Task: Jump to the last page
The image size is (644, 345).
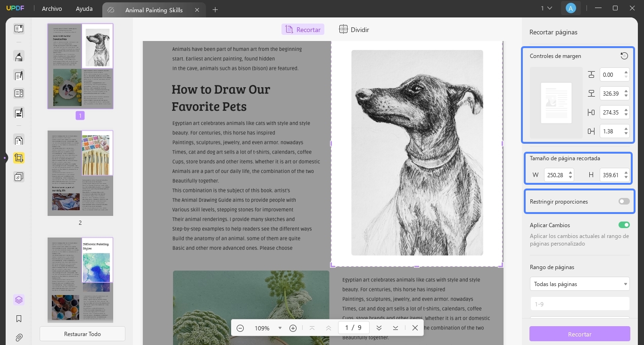Action: (x=396, y=328)
